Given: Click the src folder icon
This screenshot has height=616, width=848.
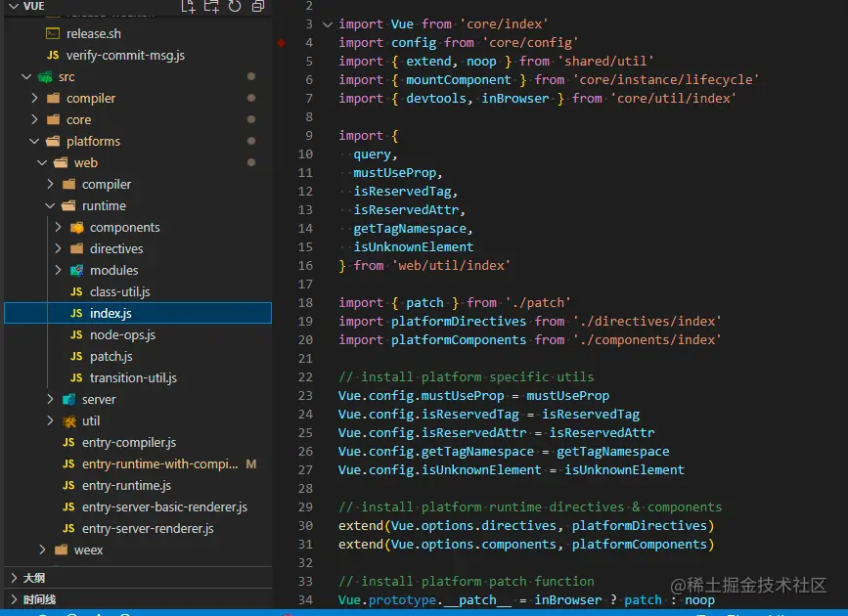Looking at the screenshot, I should pos(45,77).
